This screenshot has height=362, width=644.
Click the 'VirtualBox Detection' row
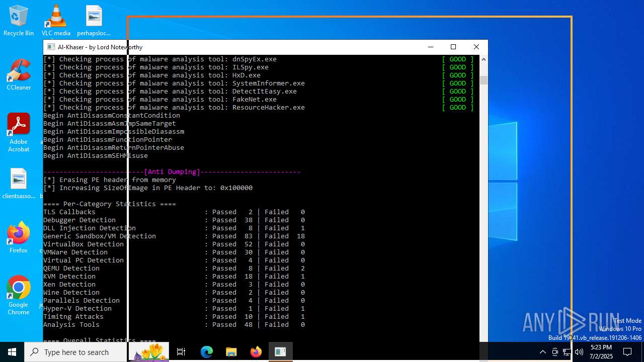click(x=174, y=244)
